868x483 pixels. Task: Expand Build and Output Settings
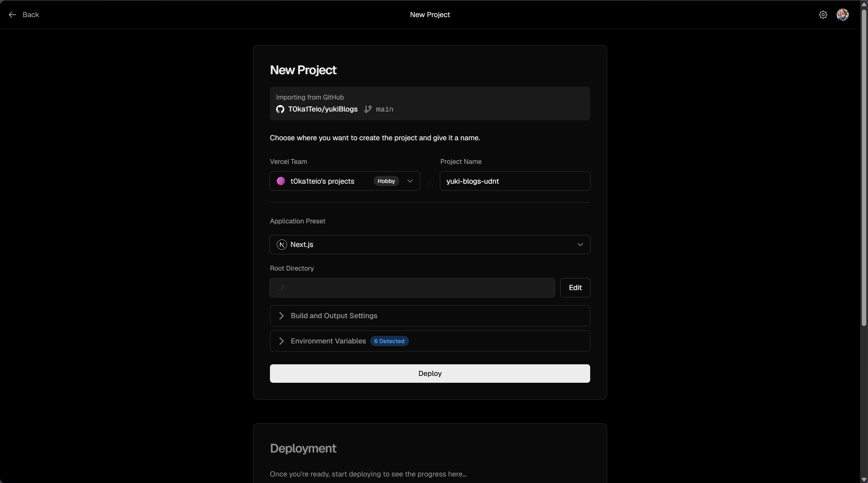click(430, 316)
